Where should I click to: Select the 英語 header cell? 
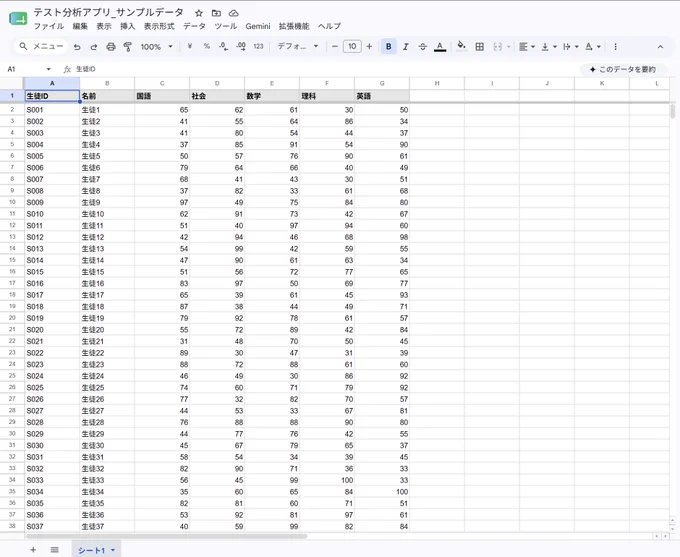coord(382,96)
